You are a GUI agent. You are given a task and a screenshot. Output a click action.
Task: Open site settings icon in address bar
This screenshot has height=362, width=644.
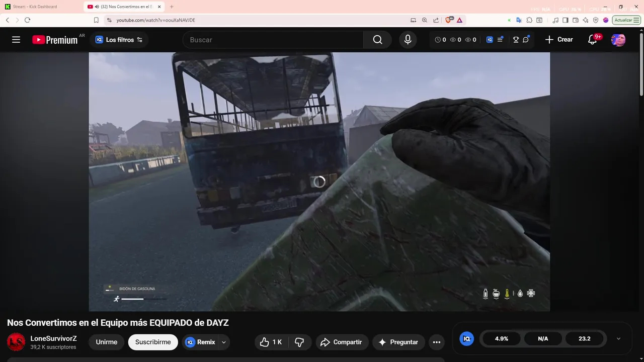pyautogui.click(x=109, y=20)
